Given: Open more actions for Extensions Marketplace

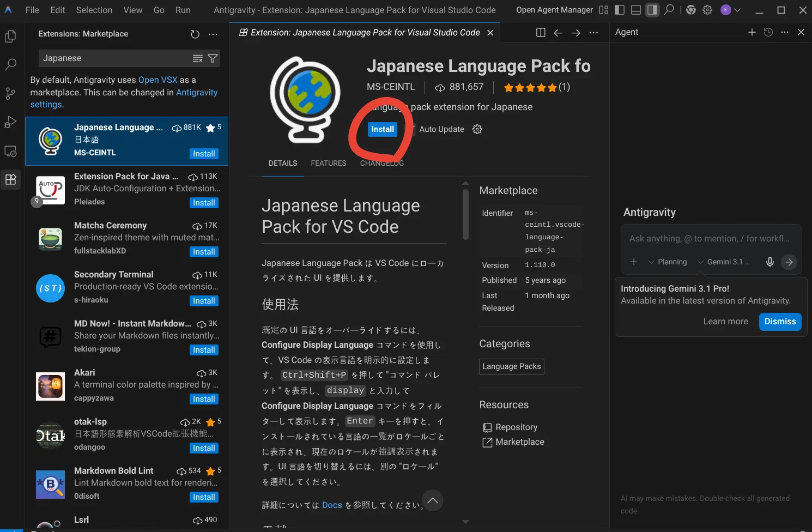Looking at the screenshot, I should pos(213,34).
